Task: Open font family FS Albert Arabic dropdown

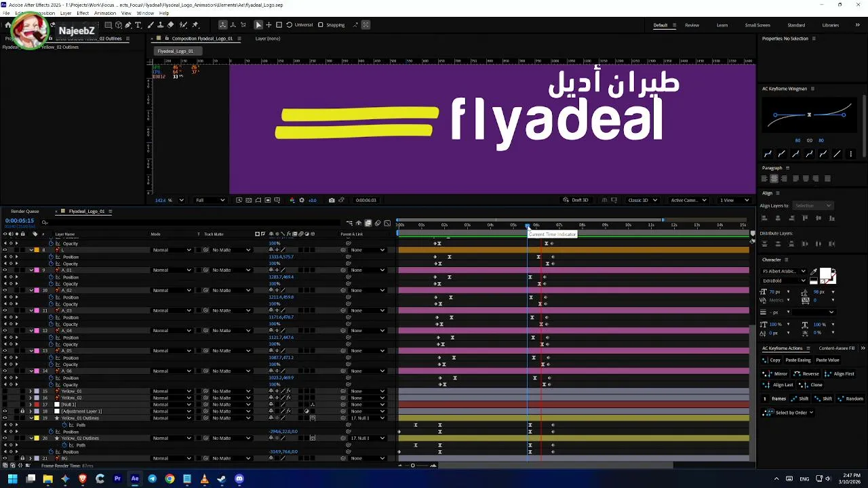Action: point(784,271)
